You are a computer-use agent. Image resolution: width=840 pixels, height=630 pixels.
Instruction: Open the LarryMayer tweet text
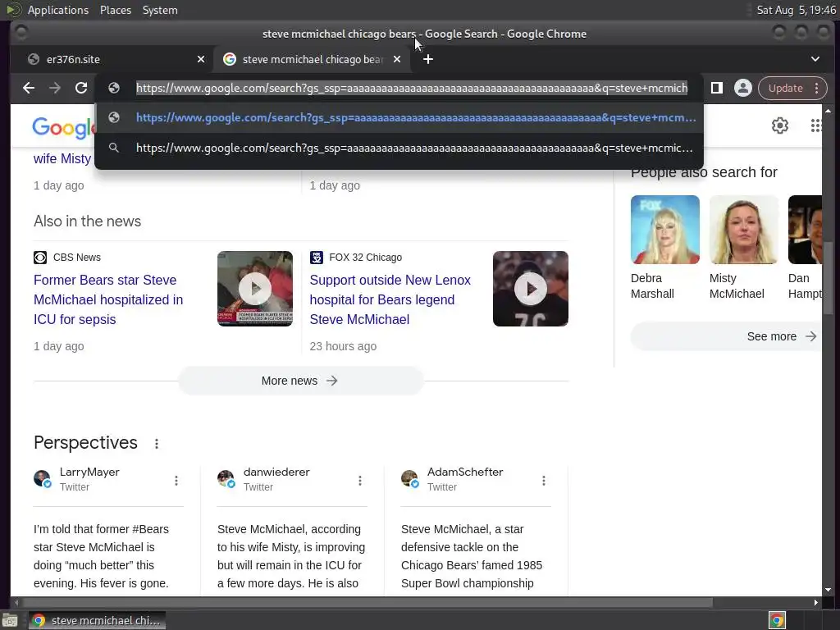(x=102, y=556)
